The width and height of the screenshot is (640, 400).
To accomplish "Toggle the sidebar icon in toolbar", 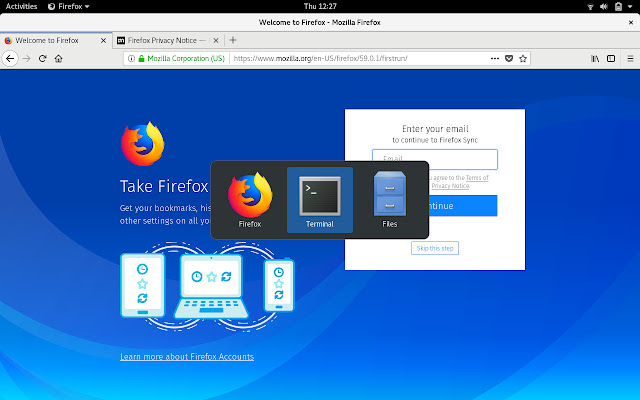I will pyautogui.click(x=611, y=58).
